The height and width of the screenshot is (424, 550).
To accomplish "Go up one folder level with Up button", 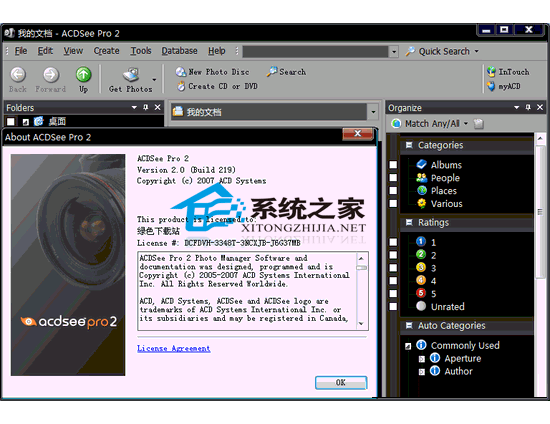I will click(83, 80).
